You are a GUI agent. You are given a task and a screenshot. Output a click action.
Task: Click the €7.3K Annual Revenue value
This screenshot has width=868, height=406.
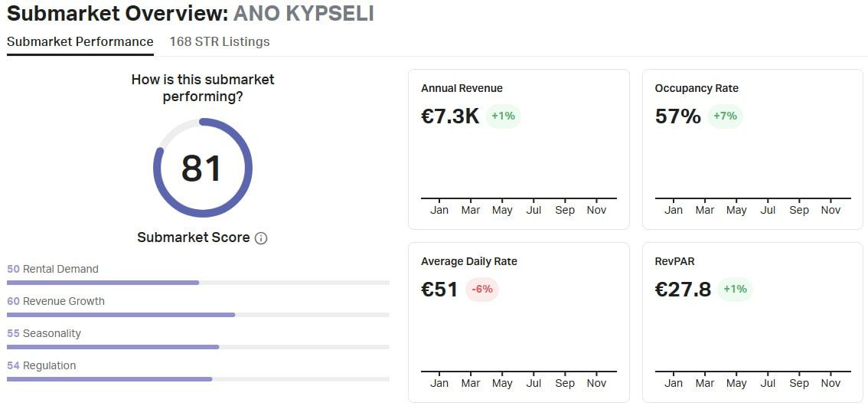click(x=450, y=116)
